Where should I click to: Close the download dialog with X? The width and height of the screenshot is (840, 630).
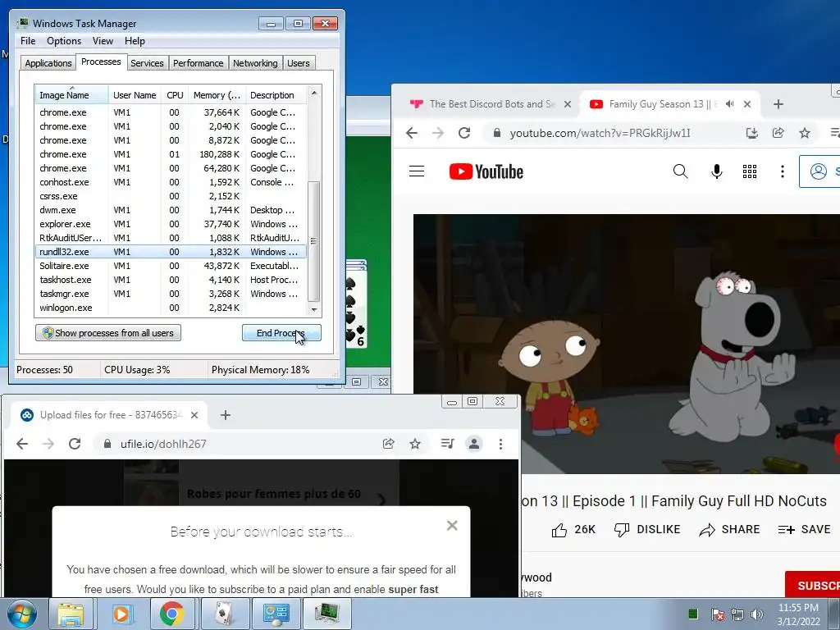pos(452,526)
